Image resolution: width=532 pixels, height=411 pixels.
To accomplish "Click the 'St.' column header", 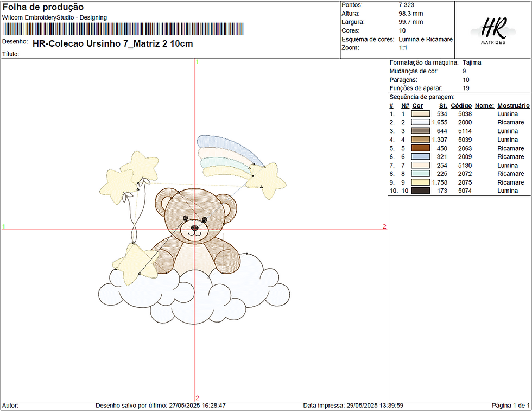I will click(x=443, y=105).
